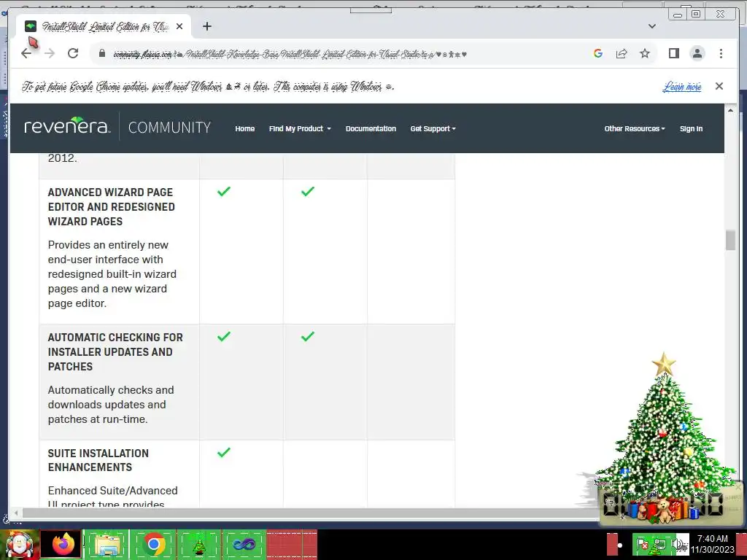Follow the Learn more link
Screen dimensions: 747x560
(682, 86)
